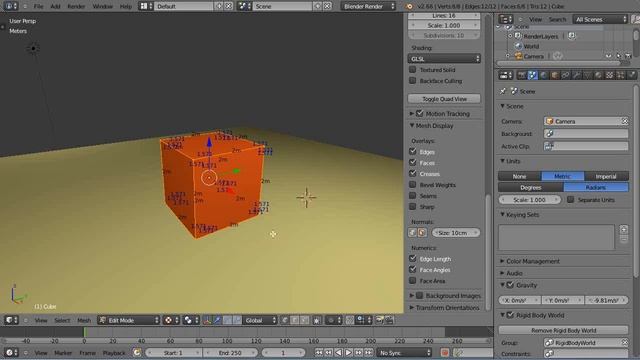
Task: Open the Render properties tab icon
Action: 522,75
